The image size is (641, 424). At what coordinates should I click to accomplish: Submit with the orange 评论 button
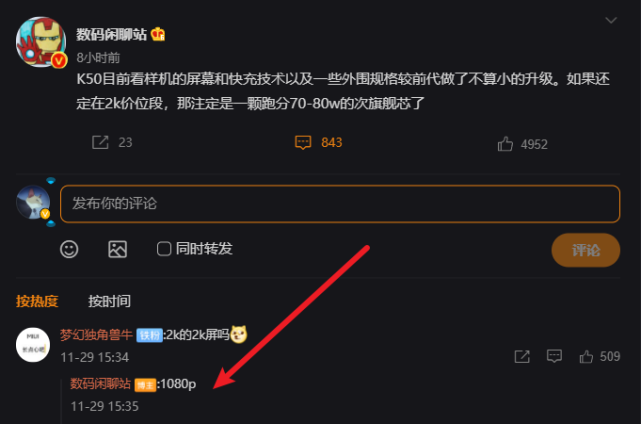[x=585, y=250]
